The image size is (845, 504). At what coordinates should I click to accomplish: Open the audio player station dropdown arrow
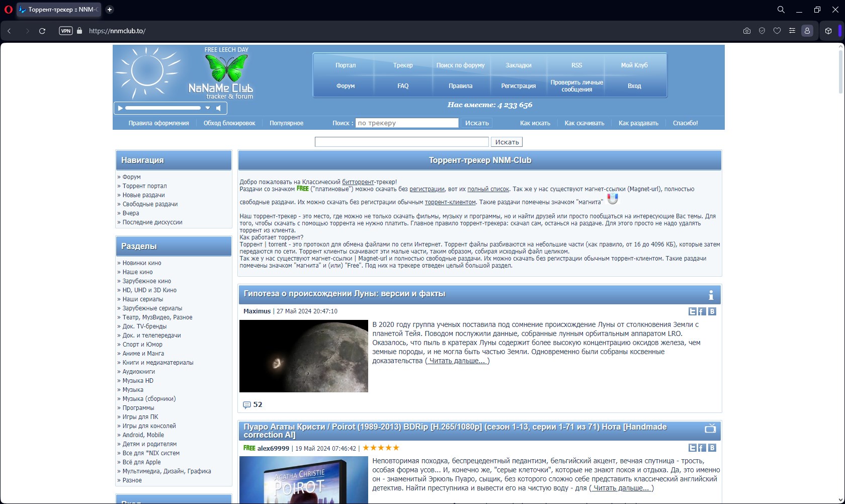pos(207,108)
